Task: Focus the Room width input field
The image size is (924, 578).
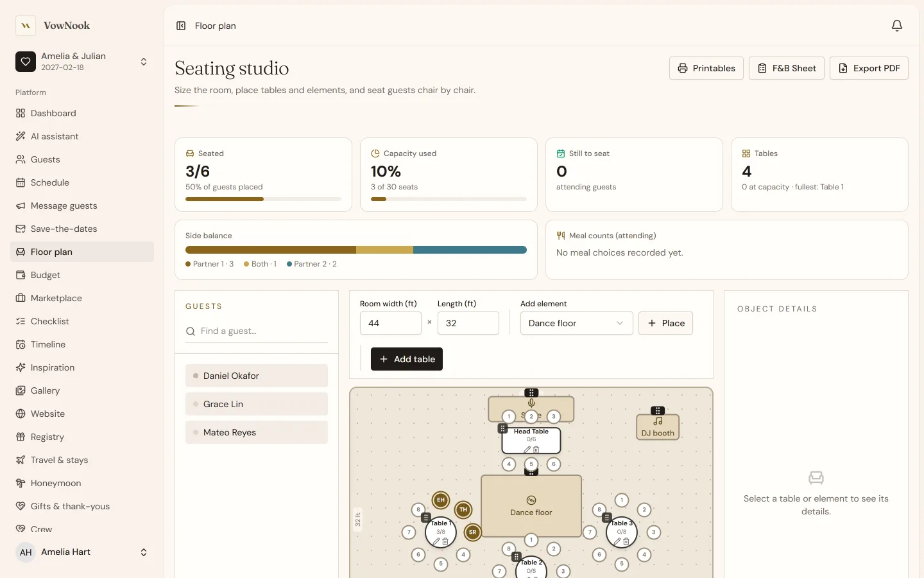Action: click(x=391, y=323)
